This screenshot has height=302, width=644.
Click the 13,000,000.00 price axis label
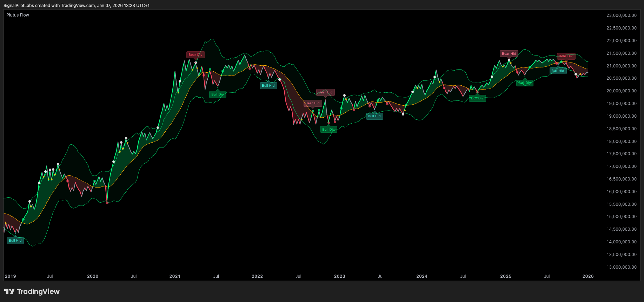(x=621, y=267)
